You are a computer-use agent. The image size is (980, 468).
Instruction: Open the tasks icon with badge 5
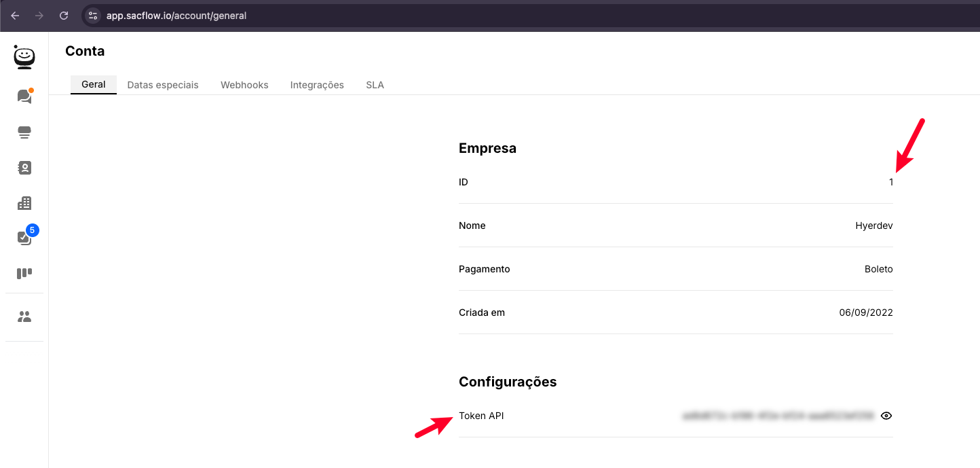pos(24,238)
